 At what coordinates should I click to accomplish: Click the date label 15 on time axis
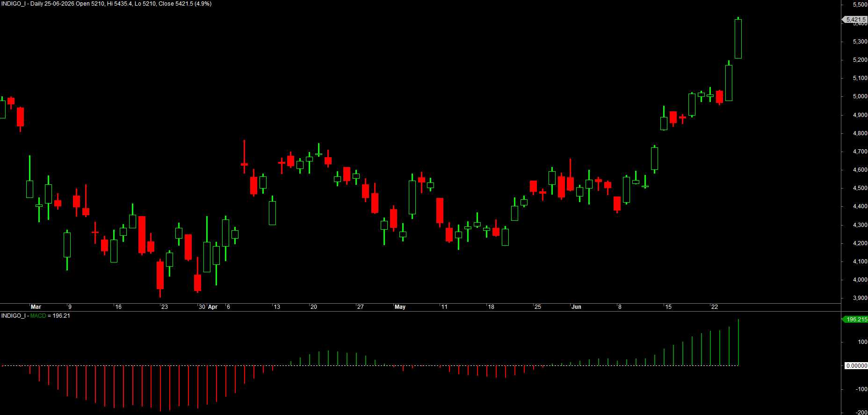coord(668,307)
